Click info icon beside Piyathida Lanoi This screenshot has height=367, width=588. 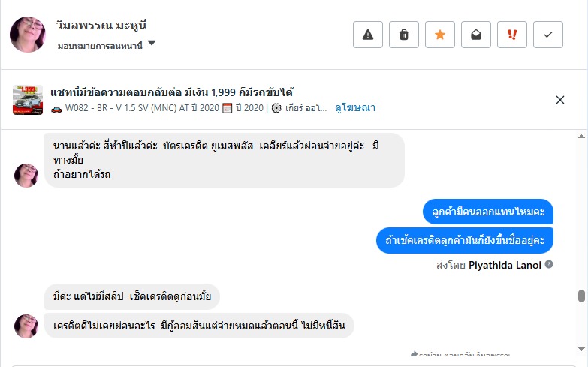tap(549, 264)
